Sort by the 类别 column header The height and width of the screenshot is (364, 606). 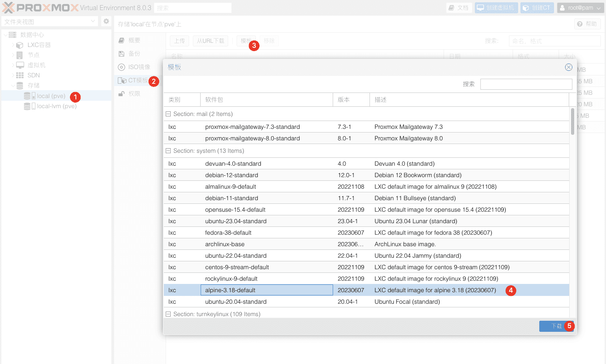(x=182, y=100)
